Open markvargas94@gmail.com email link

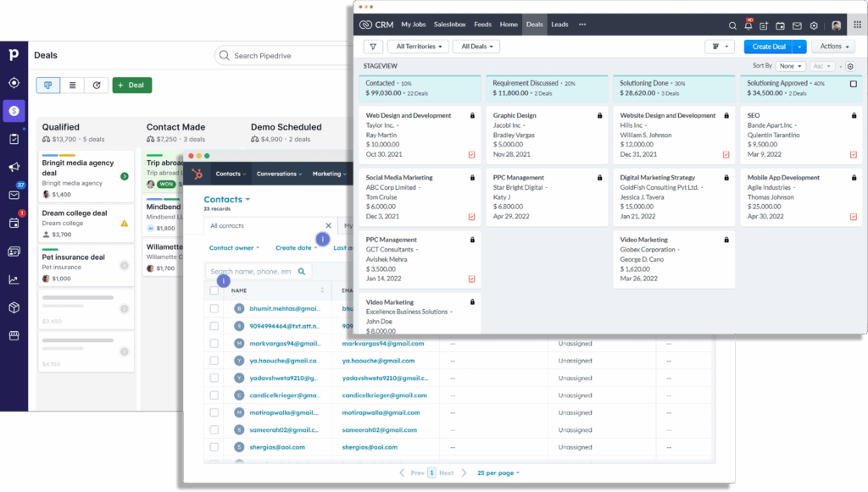383,343
